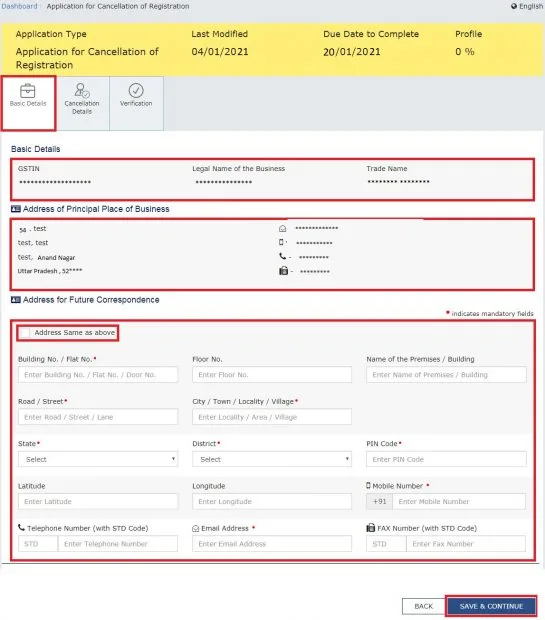Open the Basic Details tab

pos(28,103)
